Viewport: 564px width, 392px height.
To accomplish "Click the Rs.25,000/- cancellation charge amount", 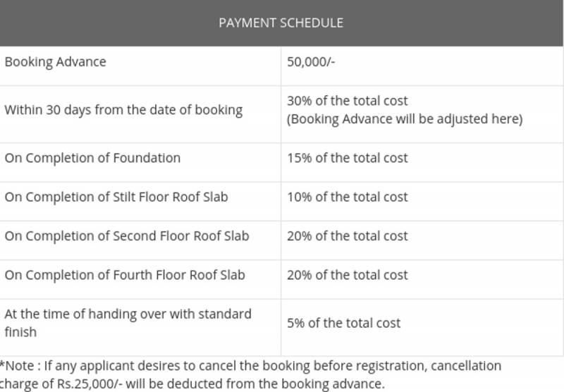I will (86, 384).
